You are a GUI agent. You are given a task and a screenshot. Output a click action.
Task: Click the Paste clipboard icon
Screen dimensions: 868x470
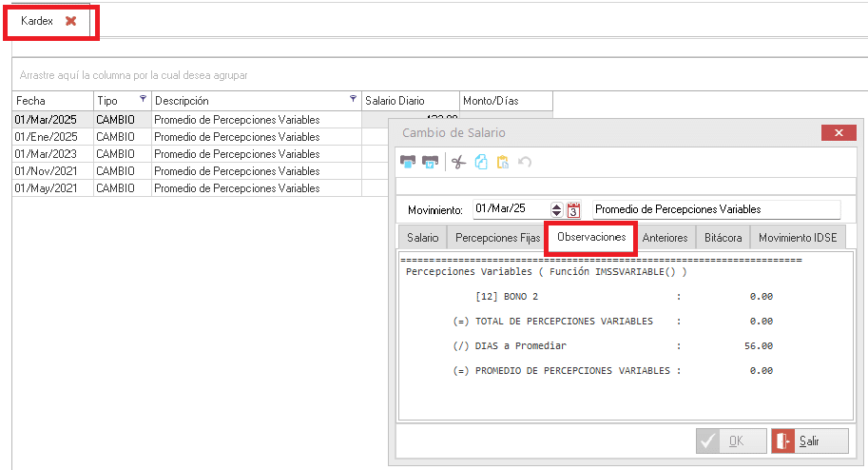pyautogui.click(x=503, y=162)
